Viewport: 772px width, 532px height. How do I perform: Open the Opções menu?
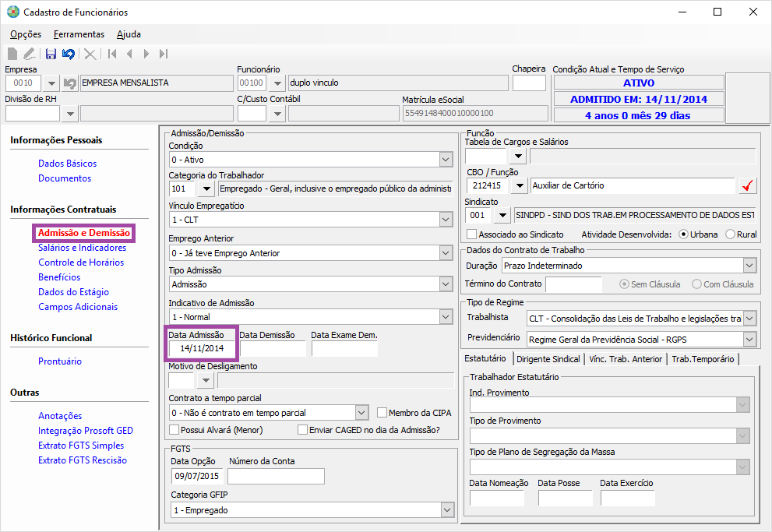pyautogui.click(x=26, y=34)
